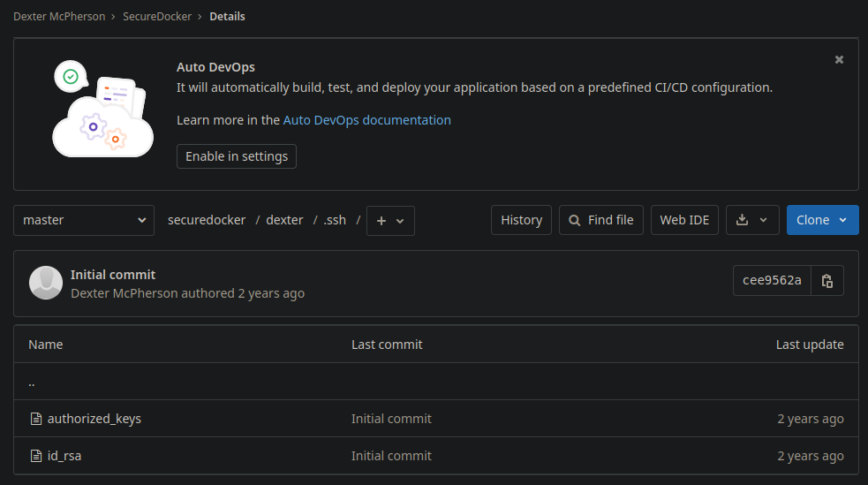Open the Auto DevOps documentation link
Viewport: 868px width, 485px height.
pyautogui.click(x=366, y=120)
